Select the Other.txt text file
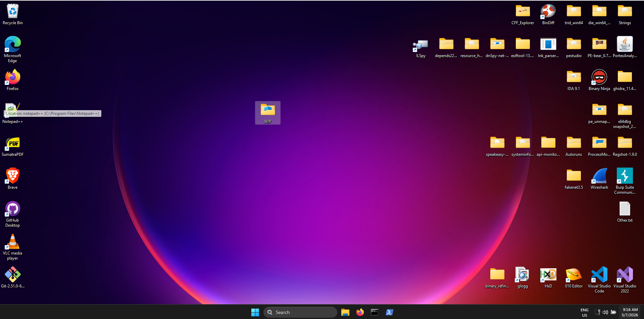This screenshot has height=319, width=644. [625, 209]
